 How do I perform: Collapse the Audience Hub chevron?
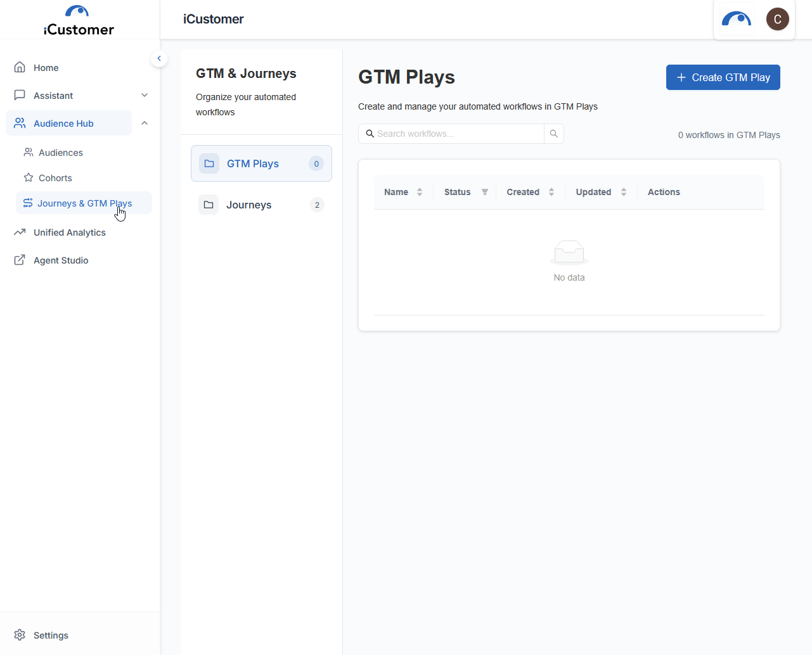coord(145,123)
